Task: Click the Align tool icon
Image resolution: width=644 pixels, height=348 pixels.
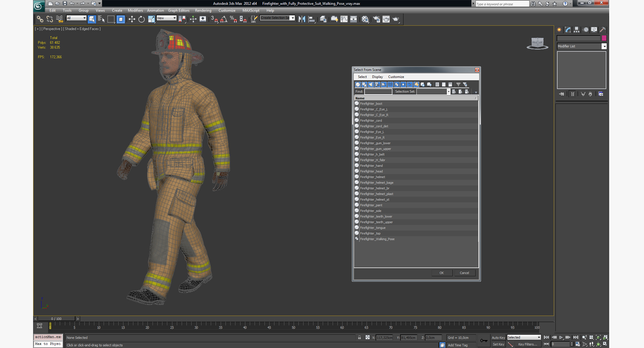Action: [312, 19]
